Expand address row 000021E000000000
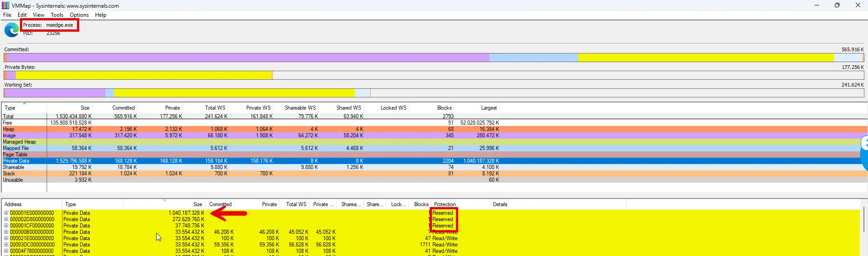This screenshot has height=256, width=868. point(6,238)
